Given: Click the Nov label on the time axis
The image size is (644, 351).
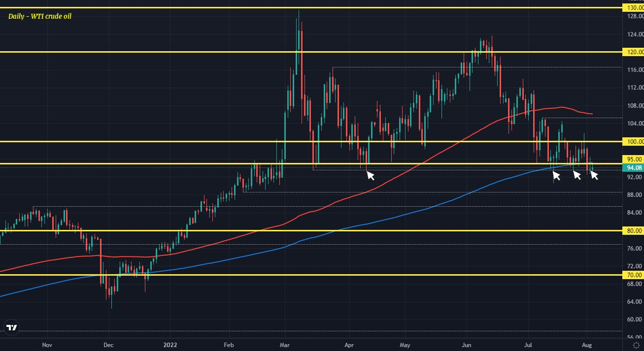Looking at the screenshot, I should [47, 345].
